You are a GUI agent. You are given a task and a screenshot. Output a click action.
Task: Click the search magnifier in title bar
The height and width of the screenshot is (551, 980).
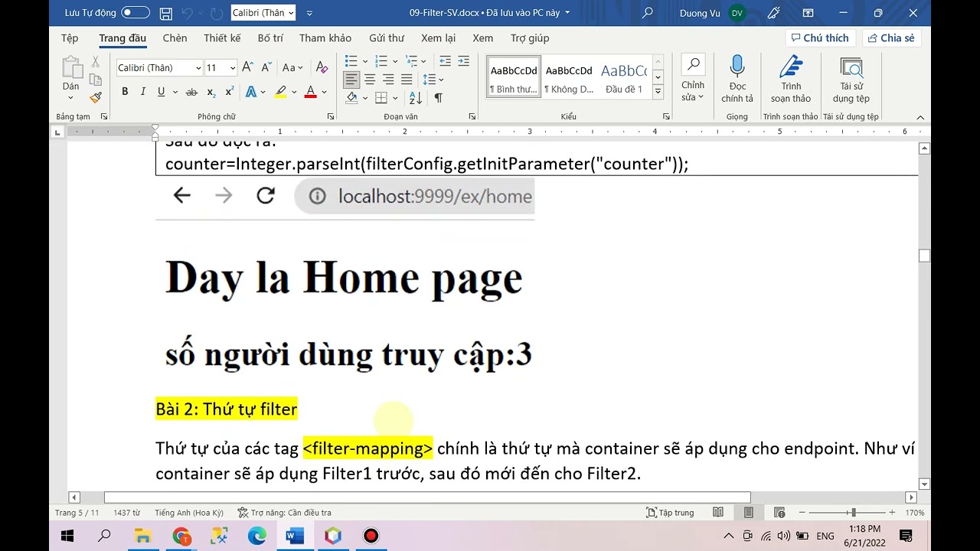648,13
